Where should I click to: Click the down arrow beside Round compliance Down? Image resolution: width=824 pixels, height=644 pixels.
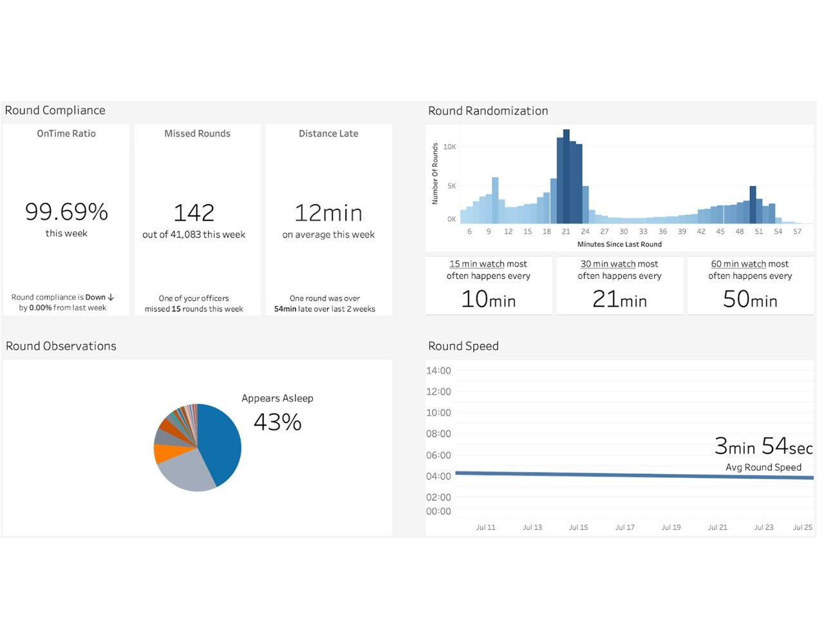(x=111, y=298)
